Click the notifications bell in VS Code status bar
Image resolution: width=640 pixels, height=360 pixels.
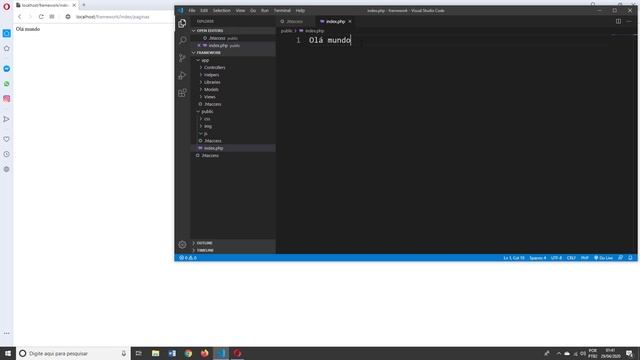pyautogui.click(x=630, y=258)
